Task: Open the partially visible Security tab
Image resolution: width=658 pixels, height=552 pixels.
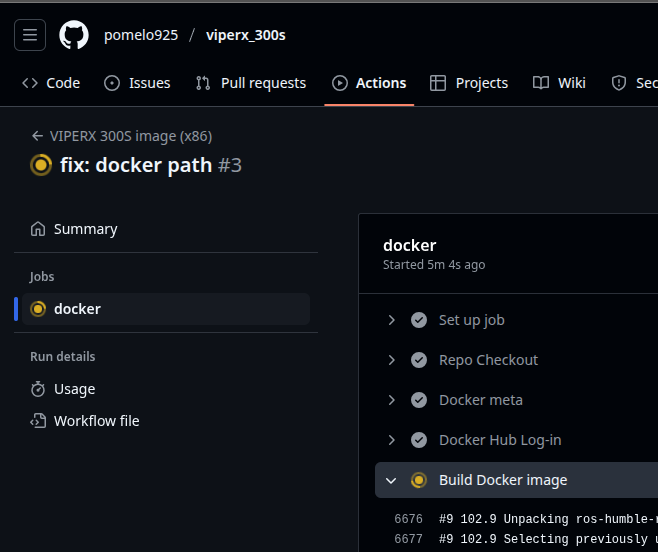Action: tap(634, 83)
